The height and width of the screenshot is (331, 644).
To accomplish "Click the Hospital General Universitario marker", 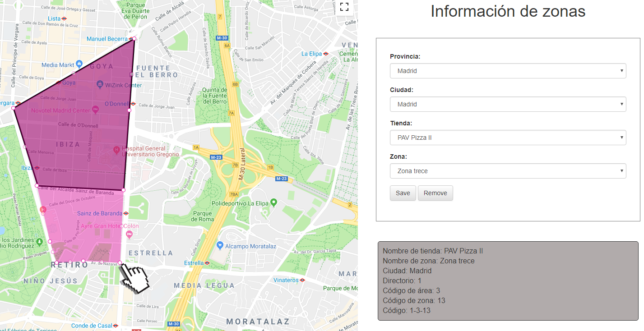I will coord(116,149).
